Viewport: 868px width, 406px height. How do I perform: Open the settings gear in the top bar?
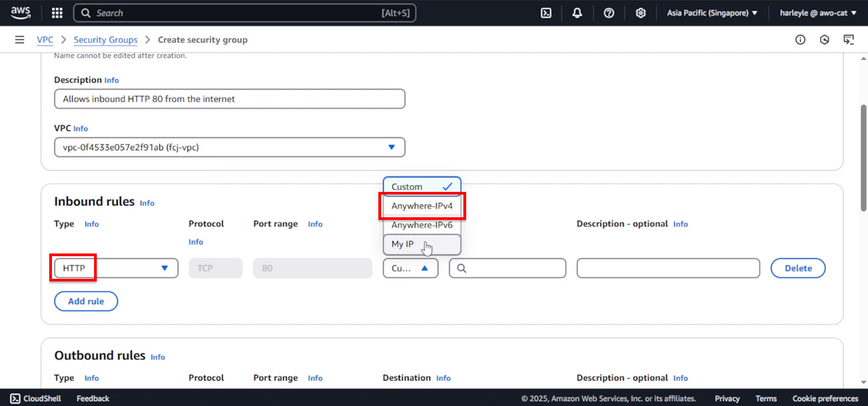(641, 13)
